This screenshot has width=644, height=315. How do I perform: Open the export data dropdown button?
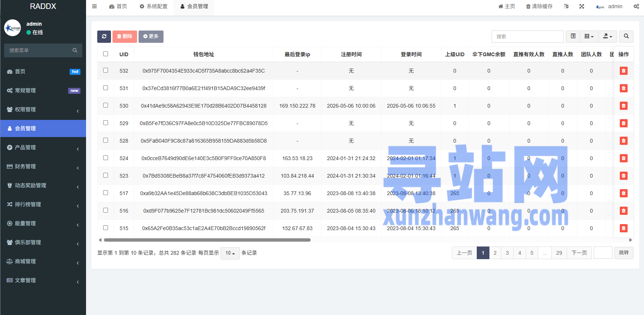tap(608, 36)
